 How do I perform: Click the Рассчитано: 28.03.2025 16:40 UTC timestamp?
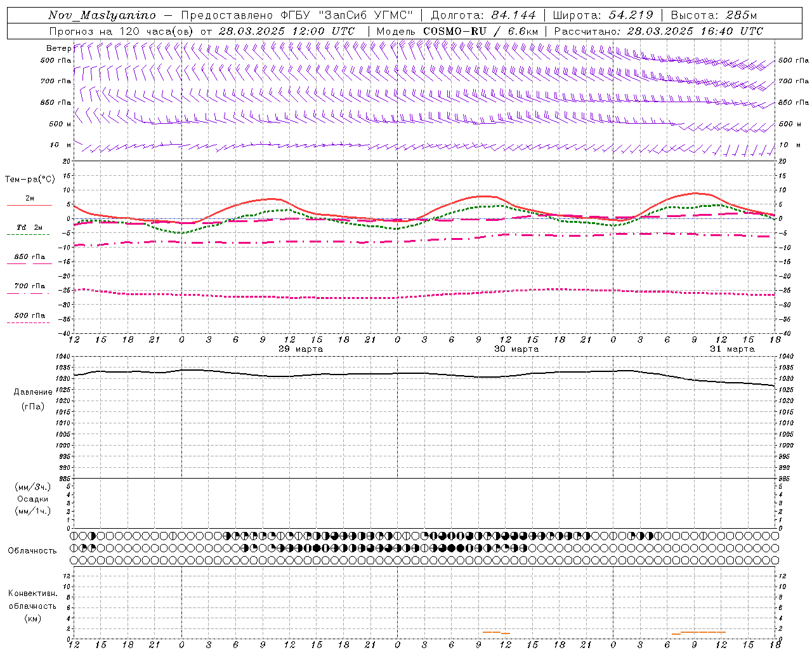658,31
